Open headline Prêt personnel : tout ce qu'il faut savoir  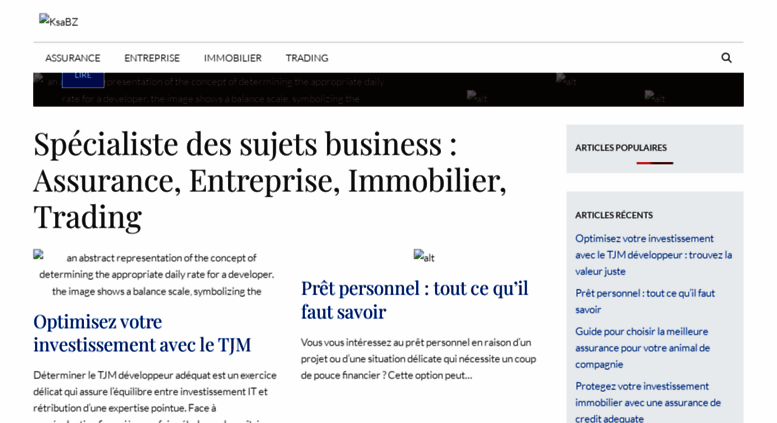tap(415, 300)
